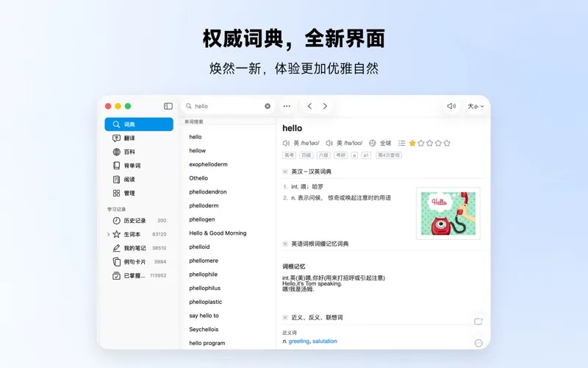The height and width of the screenshot is (368, 588).
Task: Follow the salutation synonym link
Action: (325, 341)
